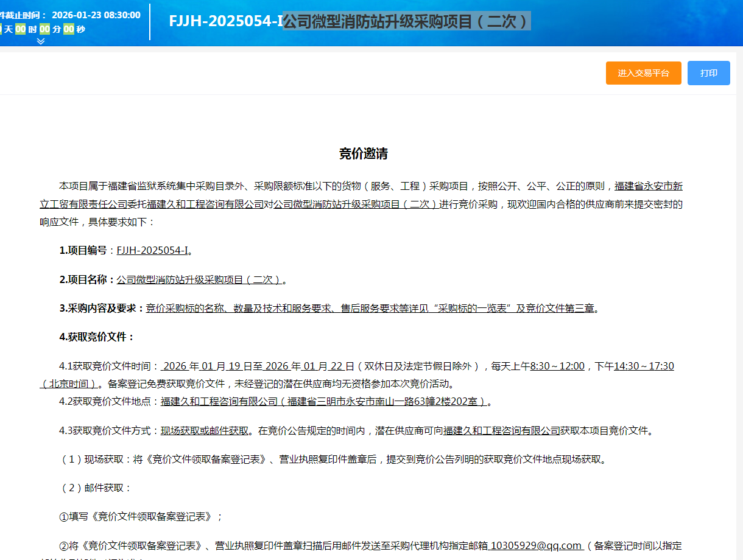Expand the countdown panel with the double chevron

41,41
